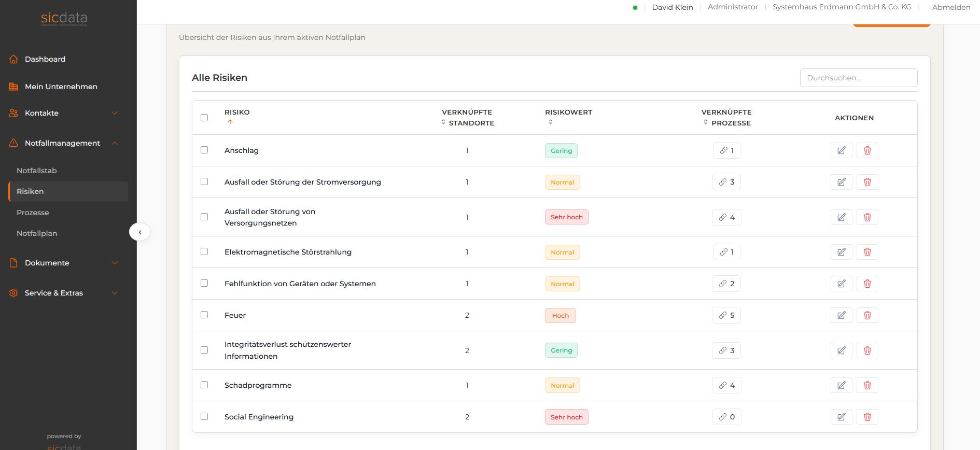Select Risiken in sidebar
This screenshot has width=980, height=450.
coord(68,191)
